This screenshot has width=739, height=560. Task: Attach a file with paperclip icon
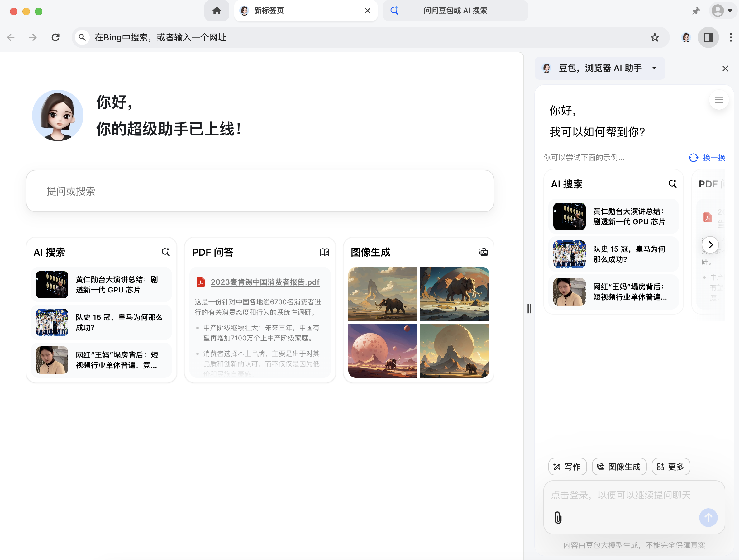558,518
